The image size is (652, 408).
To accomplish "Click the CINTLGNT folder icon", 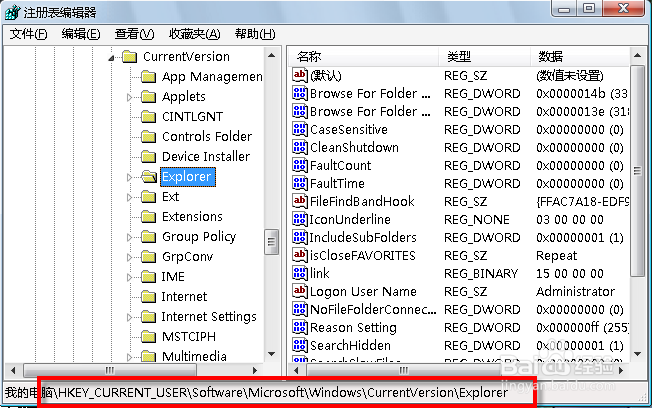I will click(148, 116).
